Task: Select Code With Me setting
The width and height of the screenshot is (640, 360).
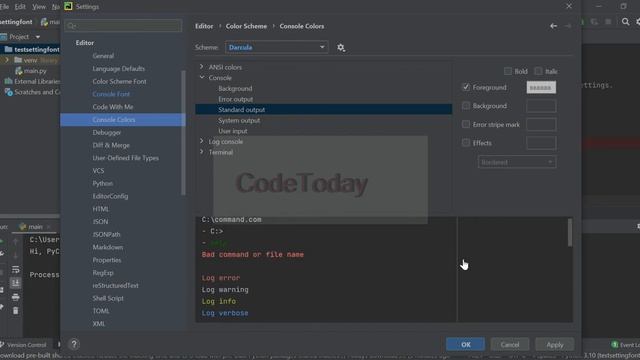Action: tap(113, 107)
